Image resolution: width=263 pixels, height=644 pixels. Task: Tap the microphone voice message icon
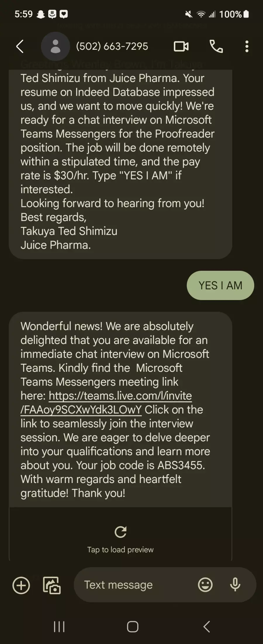point(235,585)
